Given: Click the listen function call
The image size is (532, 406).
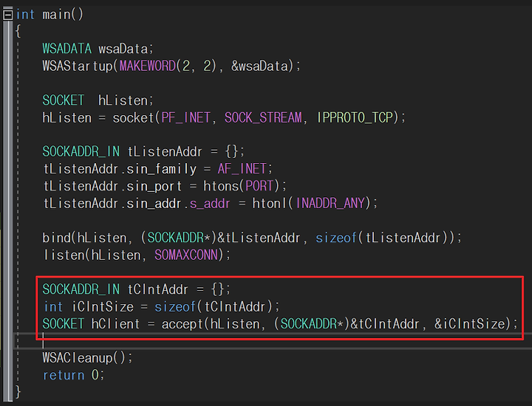Looking at the screenshot, I should pyautogui.click(x=64, y=255).
